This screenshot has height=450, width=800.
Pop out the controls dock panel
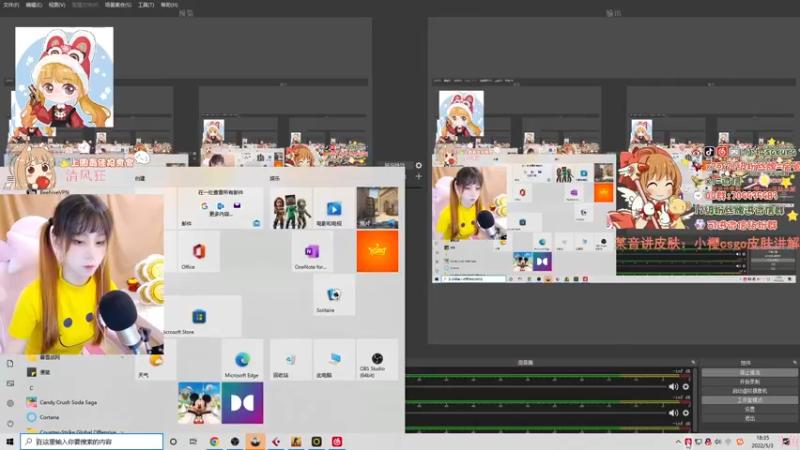794,362
